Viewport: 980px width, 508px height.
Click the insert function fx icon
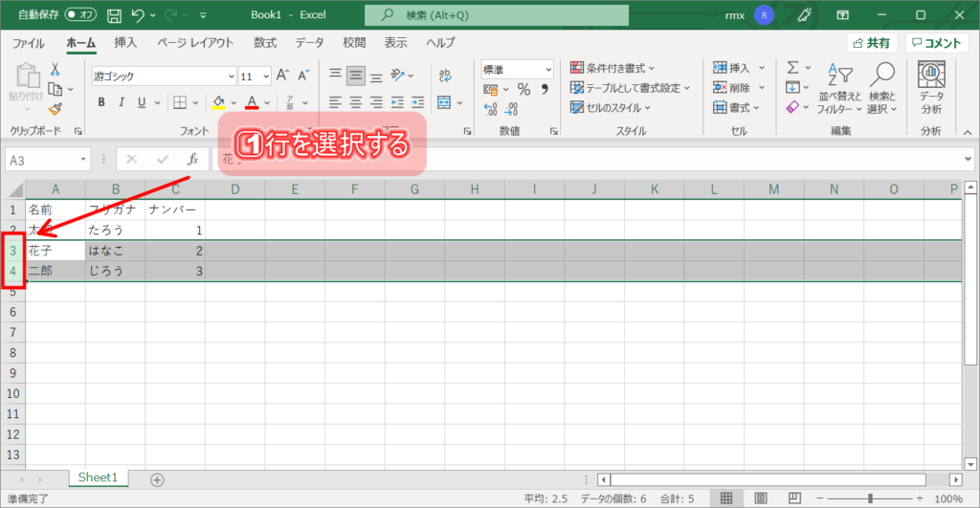[192, 160]
